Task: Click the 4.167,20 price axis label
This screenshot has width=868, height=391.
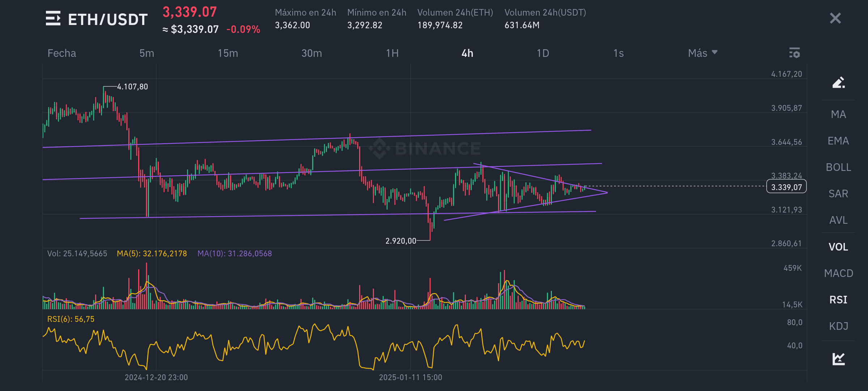Action: tap(786, 74)
